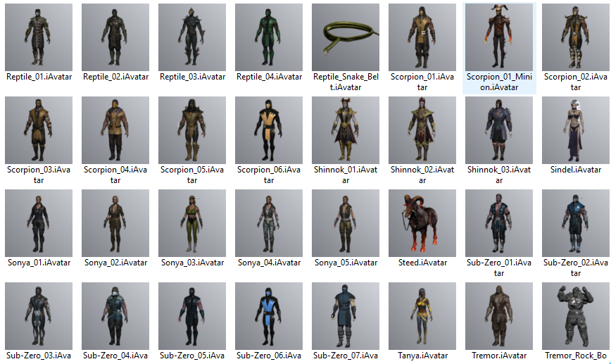Click the file name Shinnok_01.iAvatar
611x364 pixels.
(x=346, y=175)
